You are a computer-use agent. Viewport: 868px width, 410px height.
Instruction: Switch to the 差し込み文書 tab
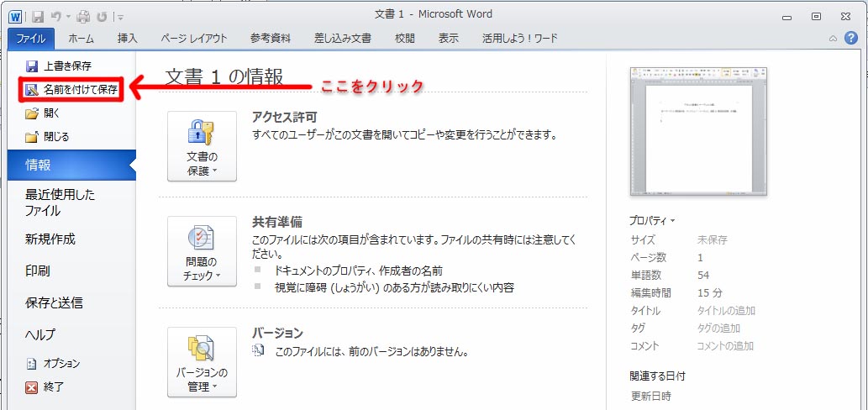343,38
